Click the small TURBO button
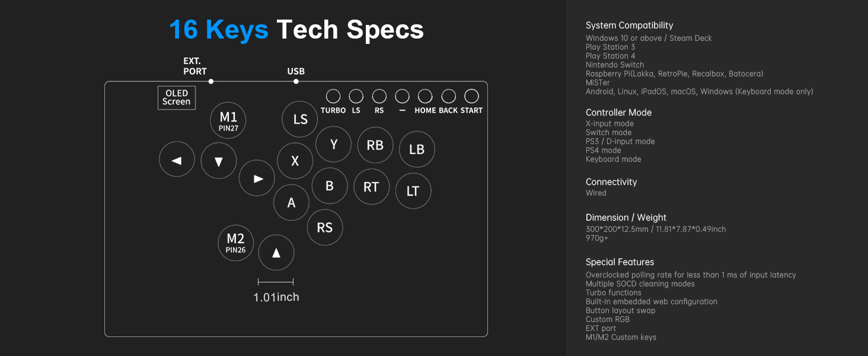This screenshot has width=868, height=356. click(x=333, y=96)
